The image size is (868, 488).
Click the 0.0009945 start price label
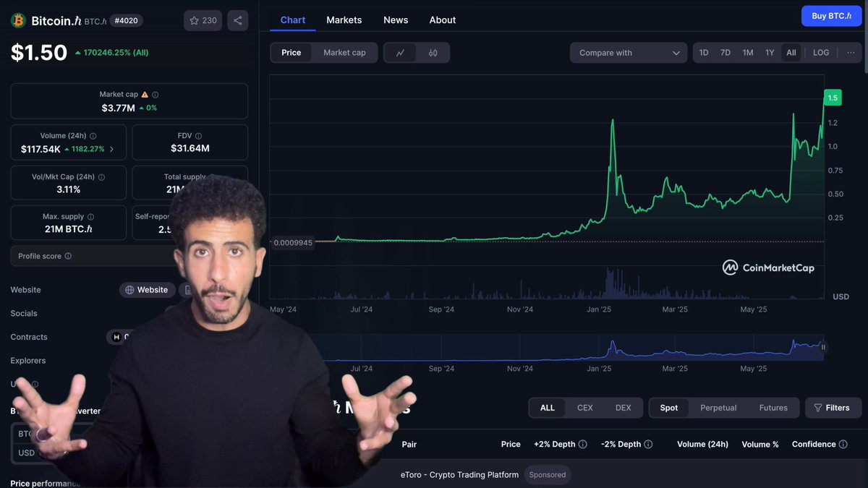(293, 243)
